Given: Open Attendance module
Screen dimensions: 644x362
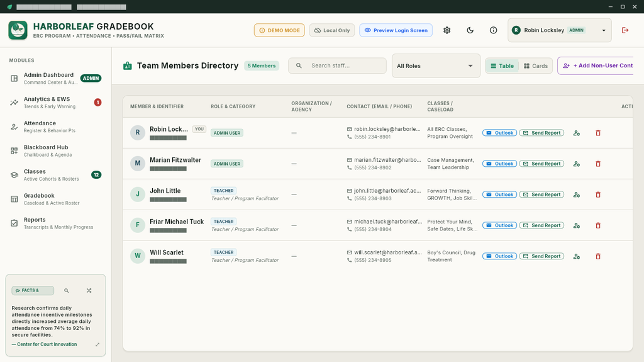Looking at the screenshot, I should coord(55,127).
